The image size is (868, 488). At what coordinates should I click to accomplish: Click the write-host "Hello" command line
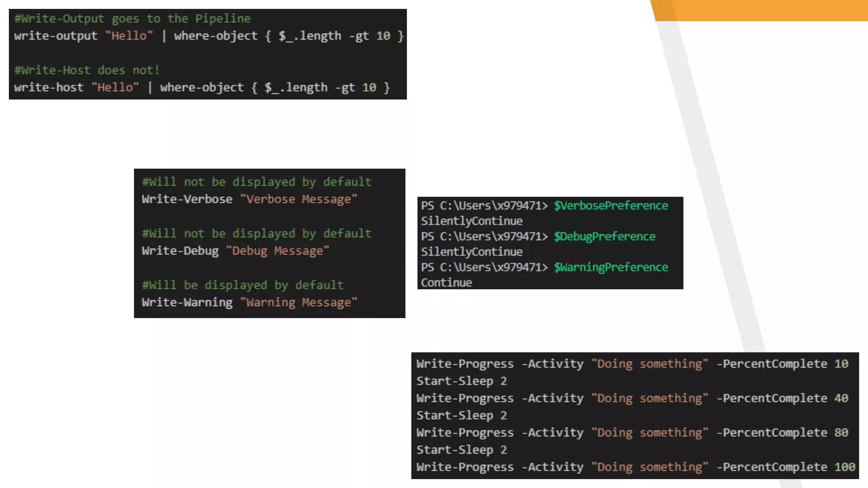pos(202,88)
